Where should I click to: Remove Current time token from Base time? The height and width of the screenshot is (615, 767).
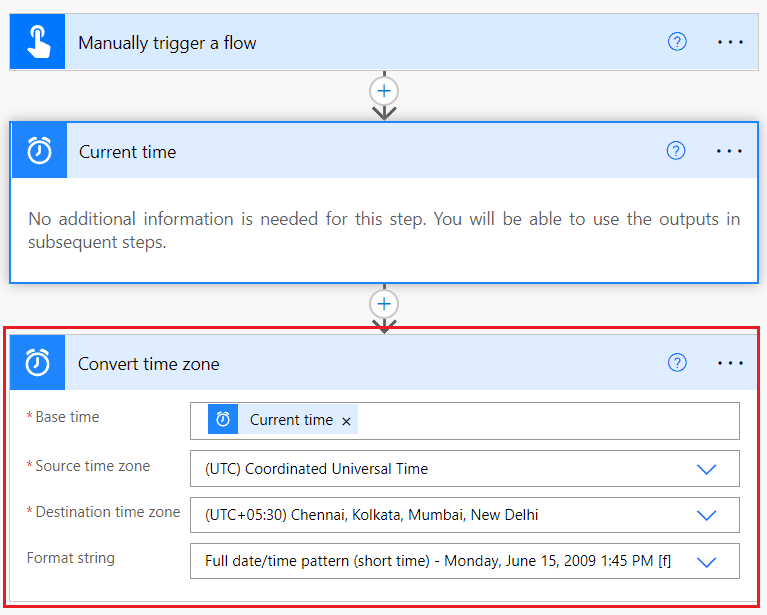[x=346, y=421]
